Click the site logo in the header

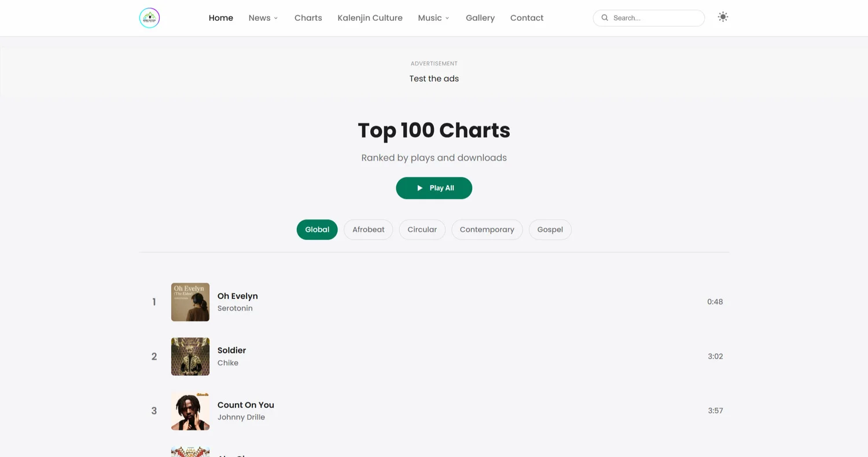tap(149, 18)
